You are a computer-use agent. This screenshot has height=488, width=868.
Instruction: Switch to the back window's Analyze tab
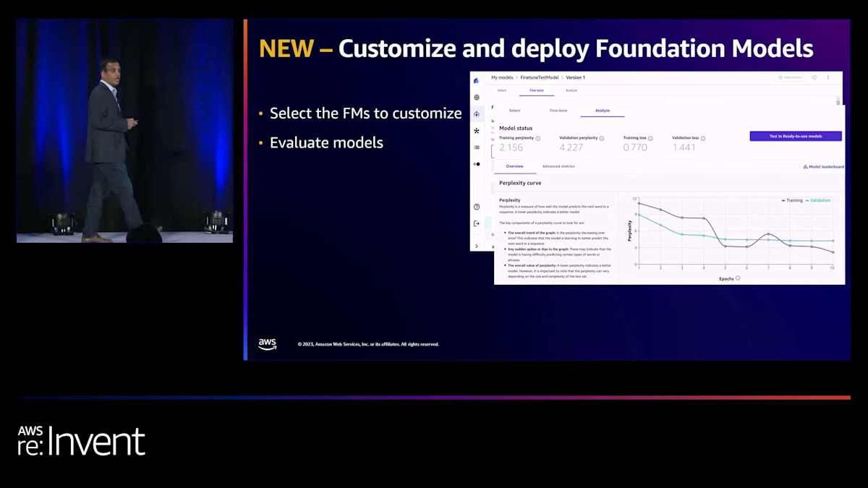571,90
